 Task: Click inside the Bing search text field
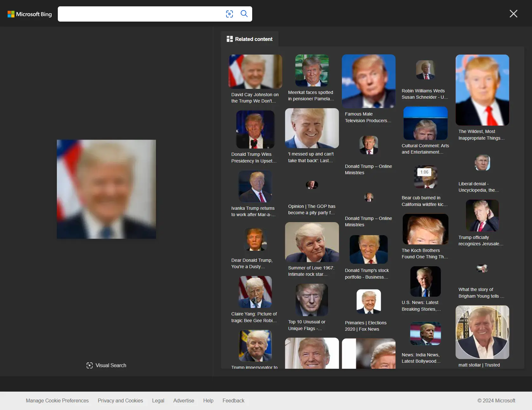(x=140, y=14)
